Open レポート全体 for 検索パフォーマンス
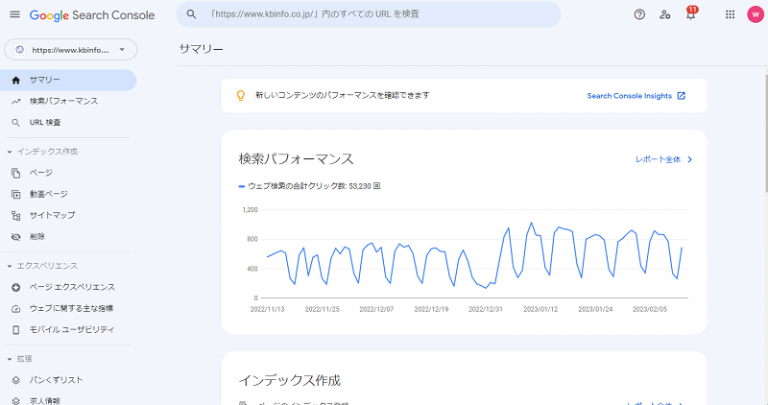Screen dimensions: 768x405 coord(658,160)
